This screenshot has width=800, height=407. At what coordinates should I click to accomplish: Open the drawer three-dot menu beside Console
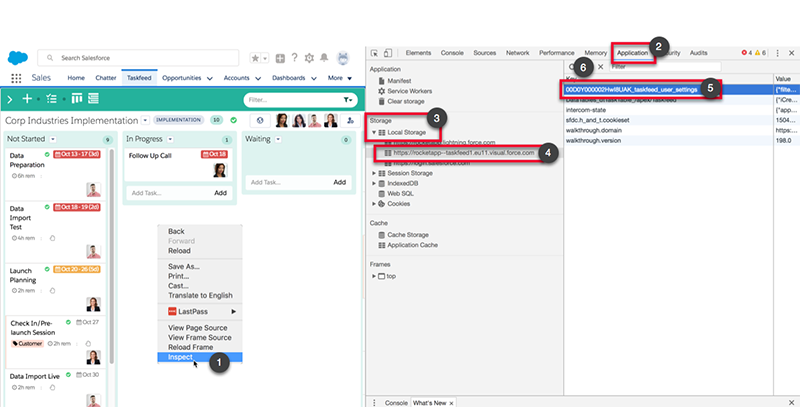pyautogui.click(x=374, y=403)
